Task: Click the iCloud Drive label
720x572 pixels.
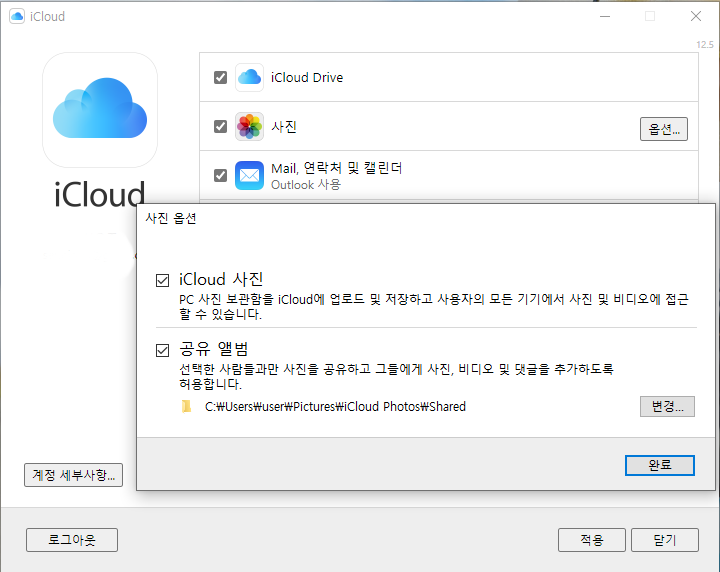Action: tap(307, 78)
